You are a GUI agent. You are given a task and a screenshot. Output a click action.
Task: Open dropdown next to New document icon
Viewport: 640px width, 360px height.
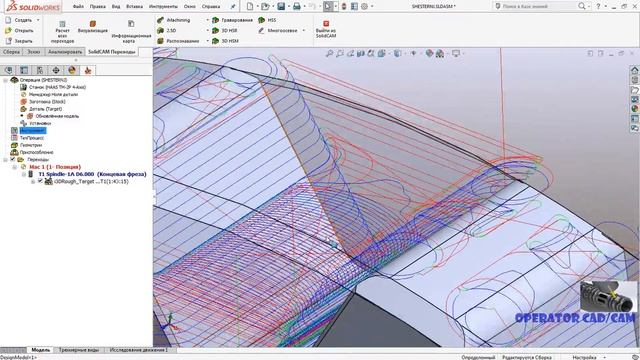tap(257, 7)
